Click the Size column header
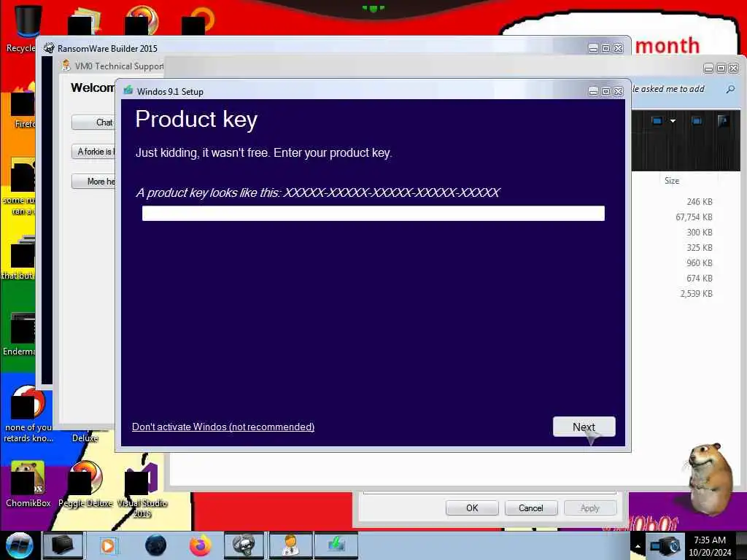The width and height of the screenshot is (747, 560). pyautogui.click(x=672, y=181)
